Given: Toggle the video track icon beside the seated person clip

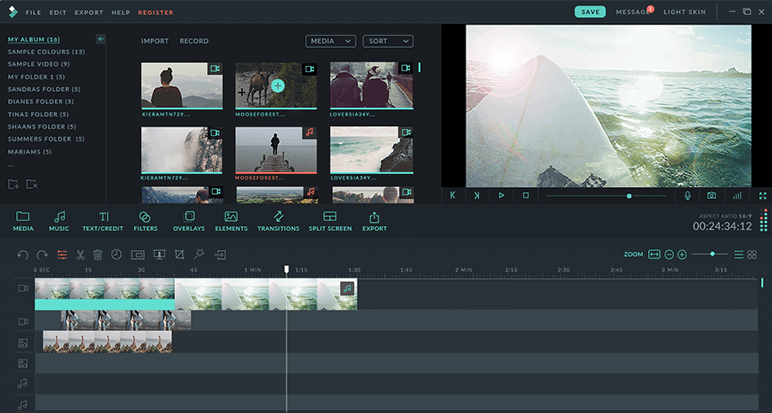Looking at the screenshot, I should click(x=23, y=321).
